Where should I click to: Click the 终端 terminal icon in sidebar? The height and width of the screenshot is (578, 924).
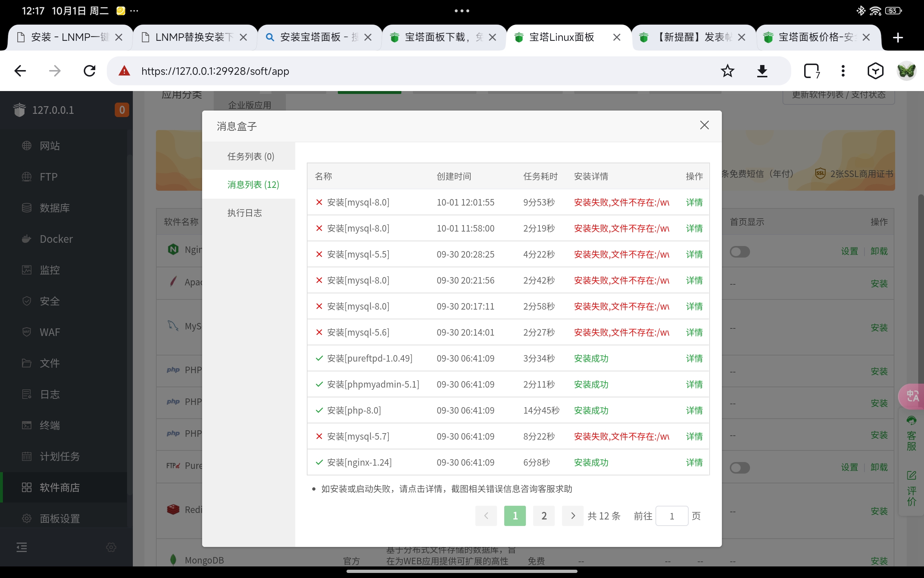point(27,425)
